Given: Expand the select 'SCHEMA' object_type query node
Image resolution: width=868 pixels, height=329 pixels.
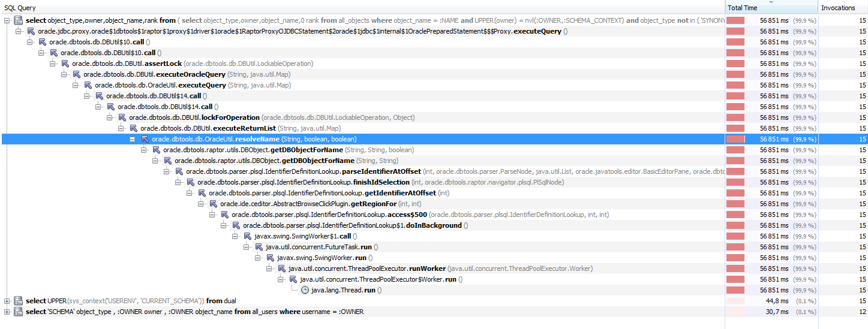Looking at the screenshot, I should click(x=7, y=312).
